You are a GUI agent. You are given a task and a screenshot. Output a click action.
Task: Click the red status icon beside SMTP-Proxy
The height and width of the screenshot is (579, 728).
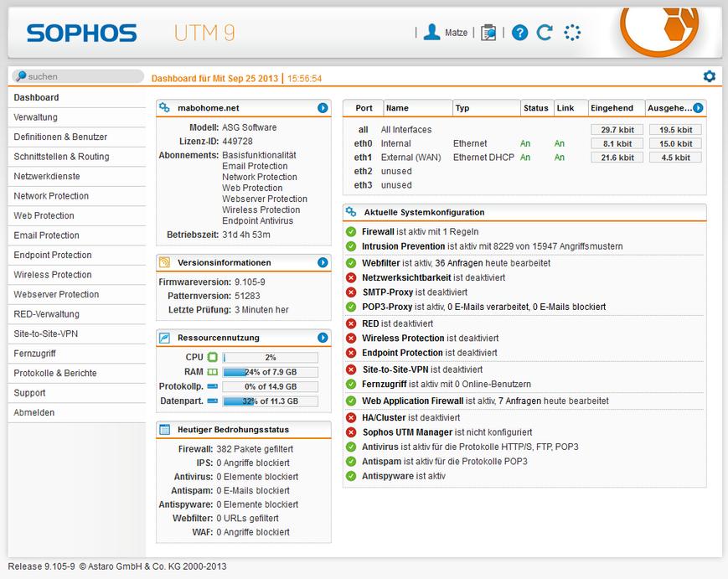[x=351, y=292]
